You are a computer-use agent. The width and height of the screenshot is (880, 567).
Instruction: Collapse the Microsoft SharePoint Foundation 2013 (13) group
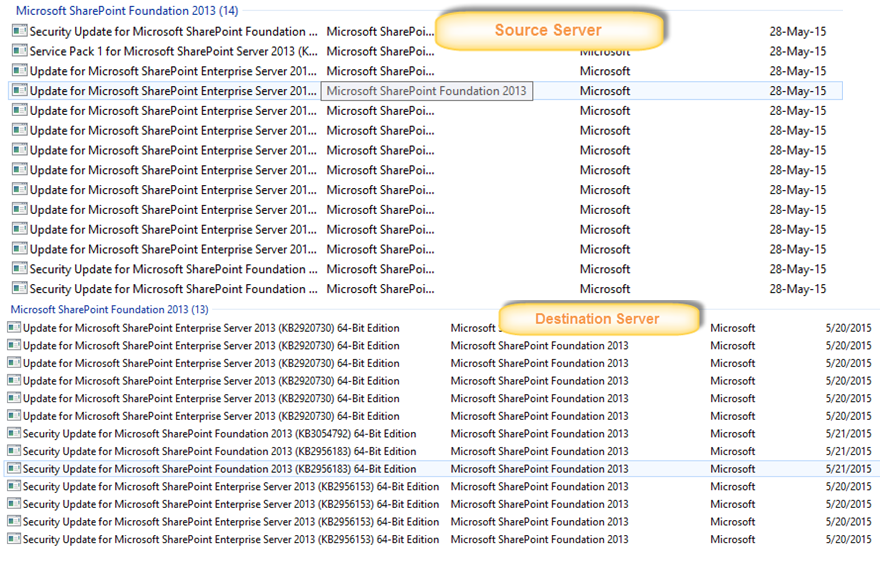pos(109,309)
